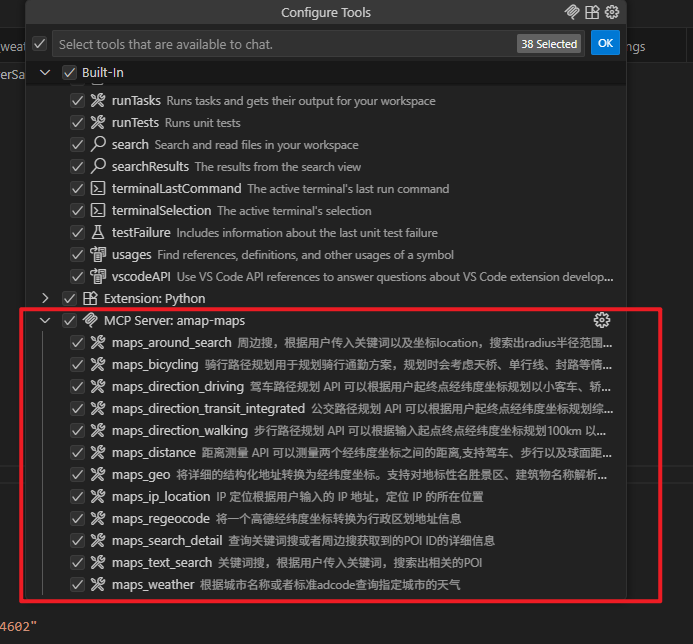Uncheck the search tool checkbox

[77, 145]
